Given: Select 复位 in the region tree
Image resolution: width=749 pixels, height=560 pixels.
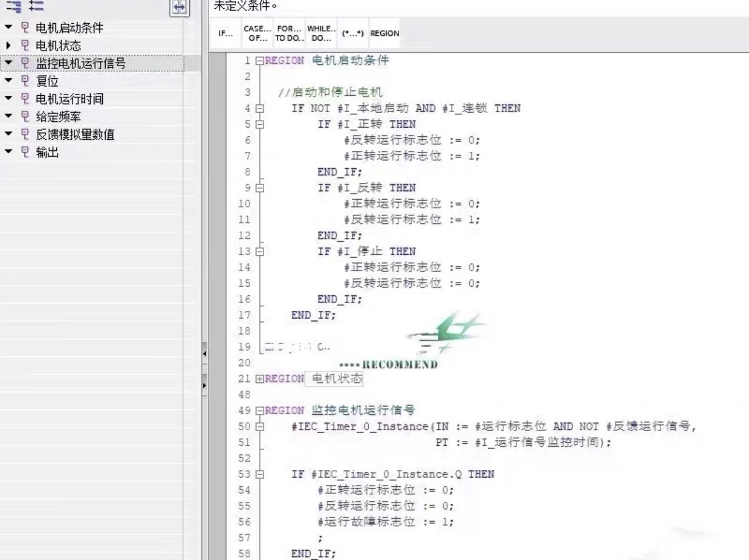Looking at the screenshot, I should click(47, 81).
